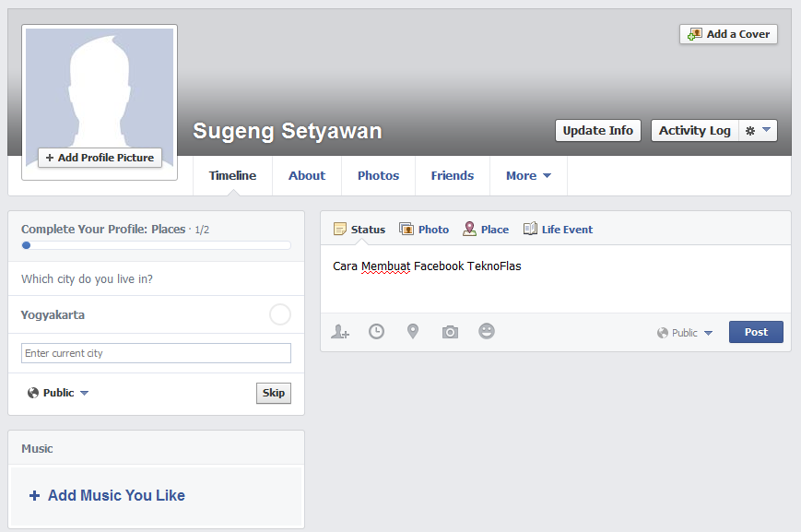Image resolution: width=801 pixels, height=532 pixels.
Task: Click the Add Profile Picture button
Action: [100, 158]
